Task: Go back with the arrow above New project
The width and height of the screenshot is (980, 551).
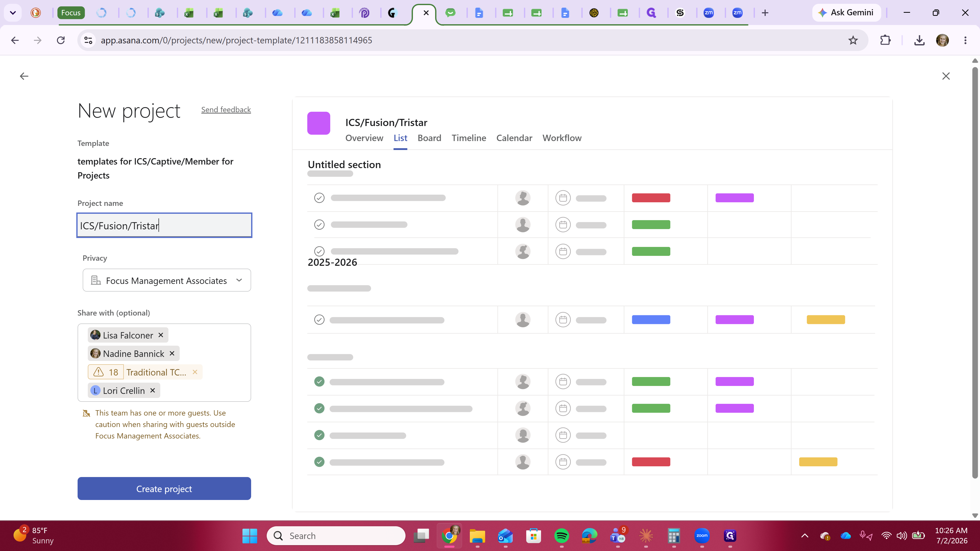Action: coord(24,77)
